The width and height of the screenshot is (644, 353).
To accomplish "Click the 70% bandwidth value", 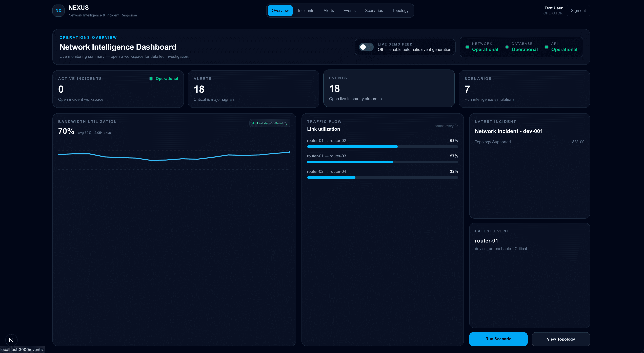I will [66, 131].
